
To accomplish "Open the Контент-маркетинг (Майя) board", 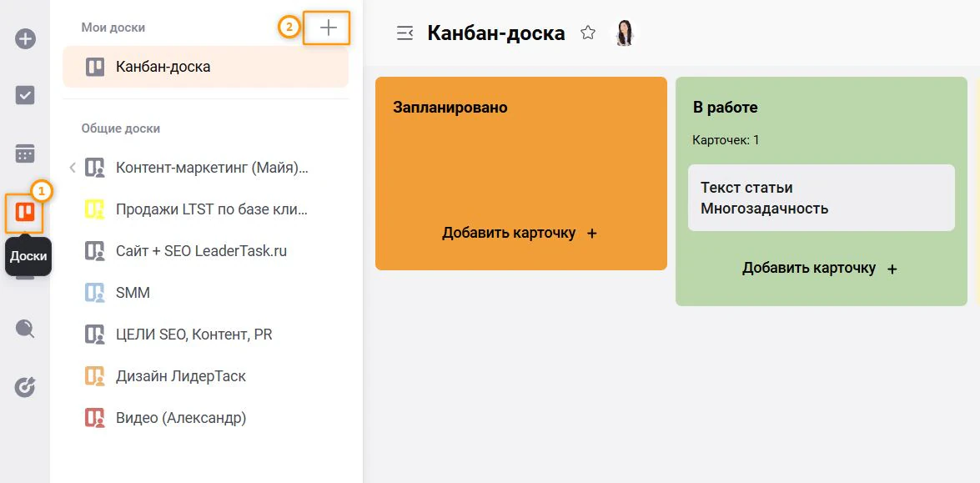I will pyautogui.click(x=212, y=168).
